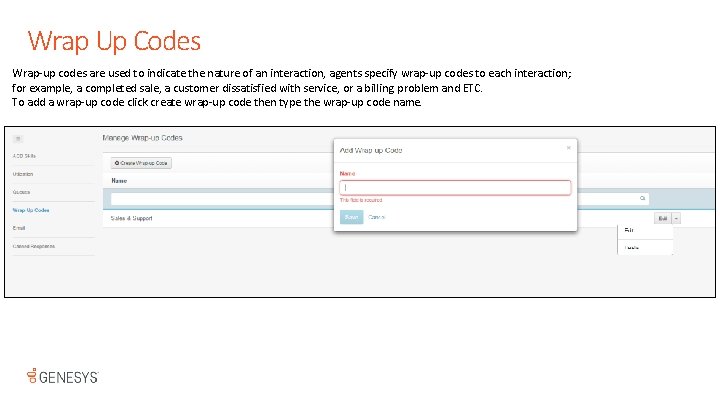
Task: Open Email in the sidebar
Action: [x=19, y=228]
